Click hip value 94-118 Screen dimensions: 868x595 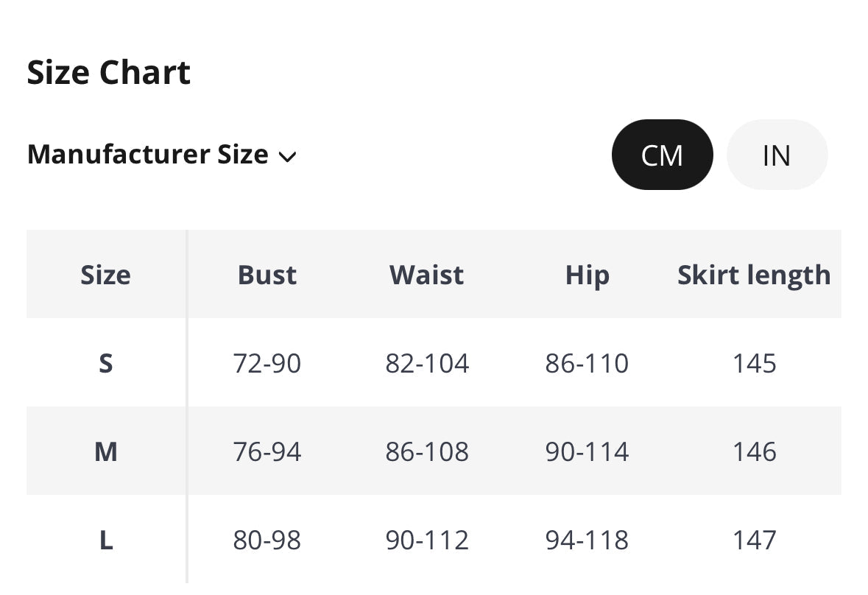coord(587,541)
